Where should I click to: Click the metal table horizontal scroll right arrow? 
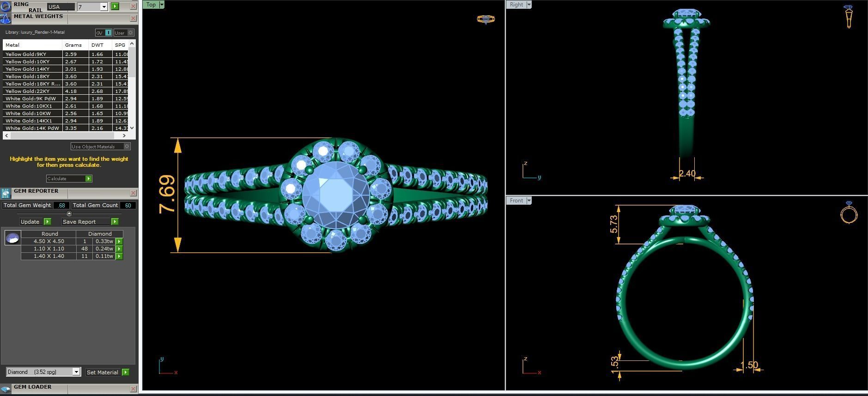[124, 135]
